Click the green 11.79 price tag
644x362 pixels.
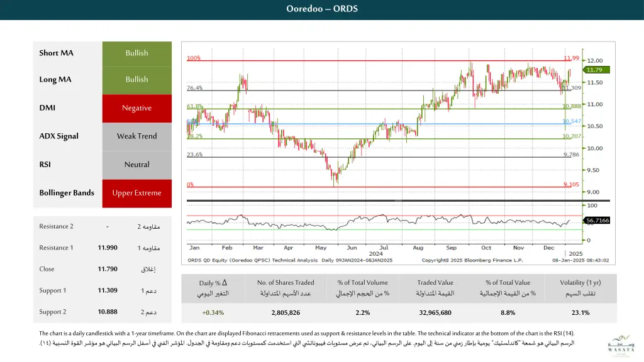click(x=596, y=70)
